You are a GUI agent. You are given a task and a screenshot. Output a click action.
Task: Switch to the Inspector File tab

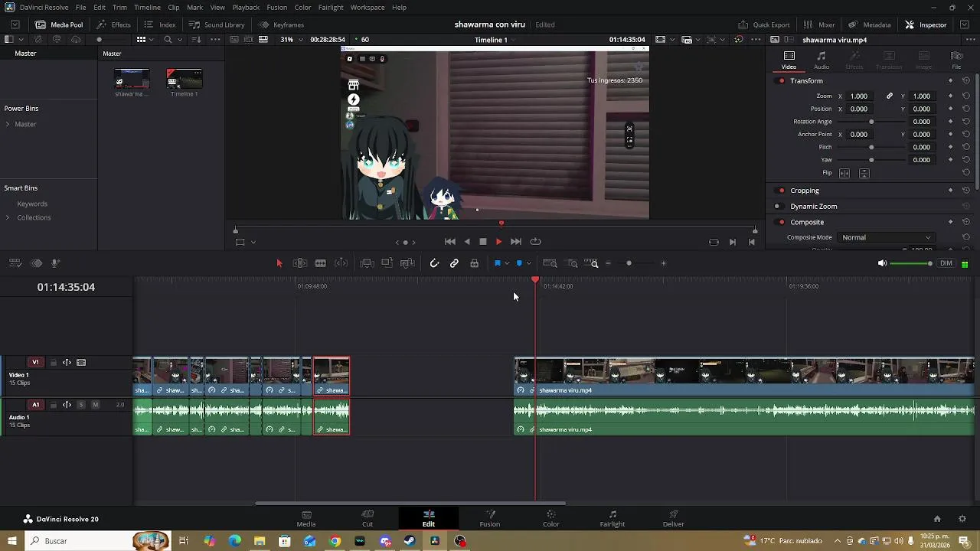(x=956, y=60)
